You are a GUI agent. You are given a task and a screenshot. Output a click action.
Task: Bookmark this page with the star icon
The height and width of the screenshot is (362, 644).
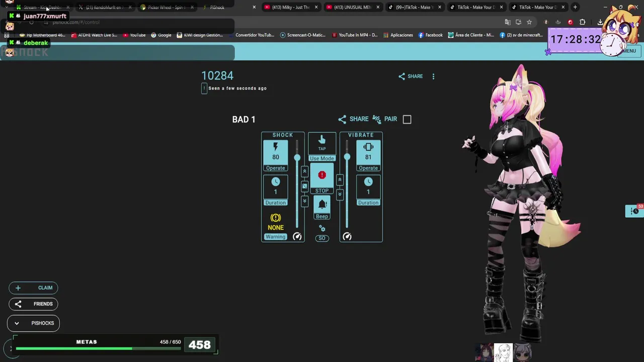click(529, 22)
